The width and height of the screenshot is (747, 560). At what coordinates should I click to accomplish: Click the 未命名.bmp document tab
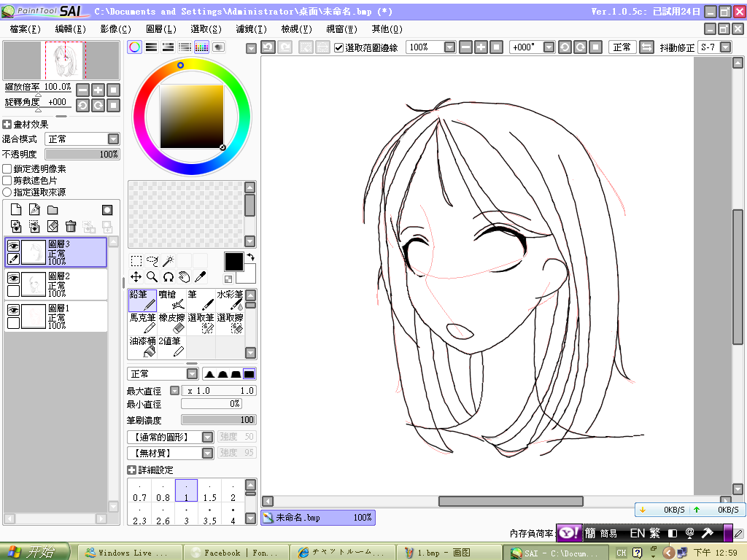pos(318,518)
